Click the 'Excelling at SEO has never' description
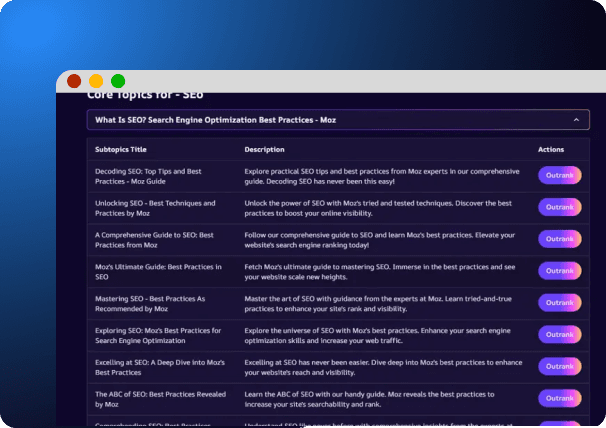Image resolution: width=606 pixels, height=428 pixels. [383, 367]
